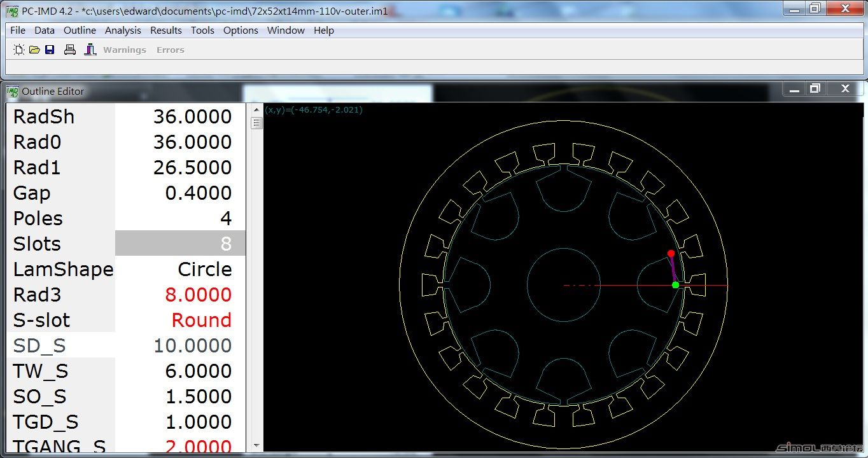The image size is (868, 458).
Task: Open the Analysis menu
Action: [123, 30]
